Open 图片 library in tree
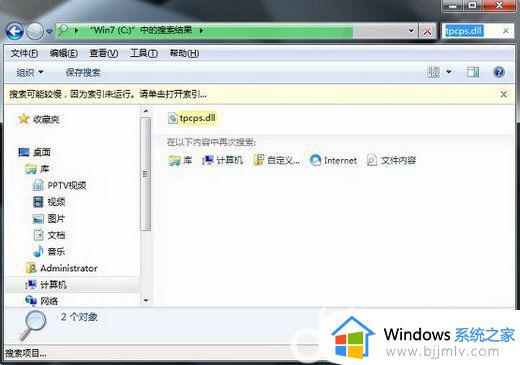This screenshot has width=520, height=365. tap(56, 218)
